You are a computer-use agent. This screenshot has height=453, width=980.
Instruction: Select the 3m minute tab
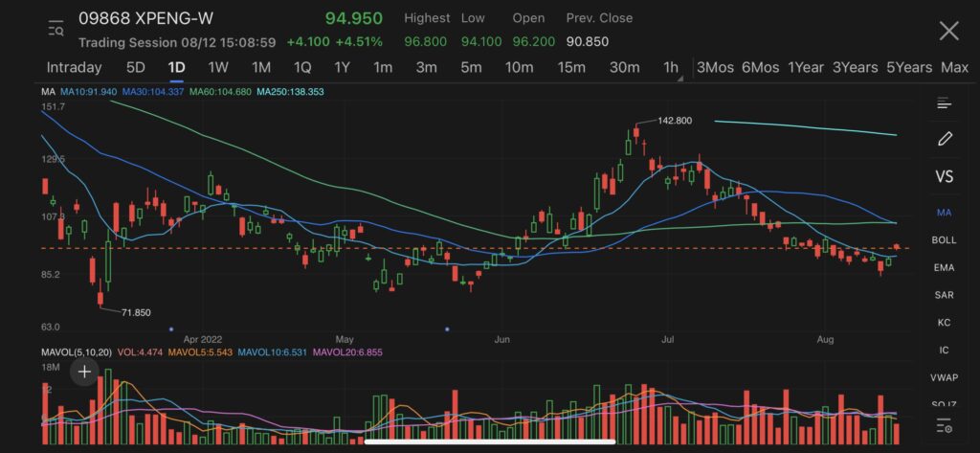coord(426,68)
